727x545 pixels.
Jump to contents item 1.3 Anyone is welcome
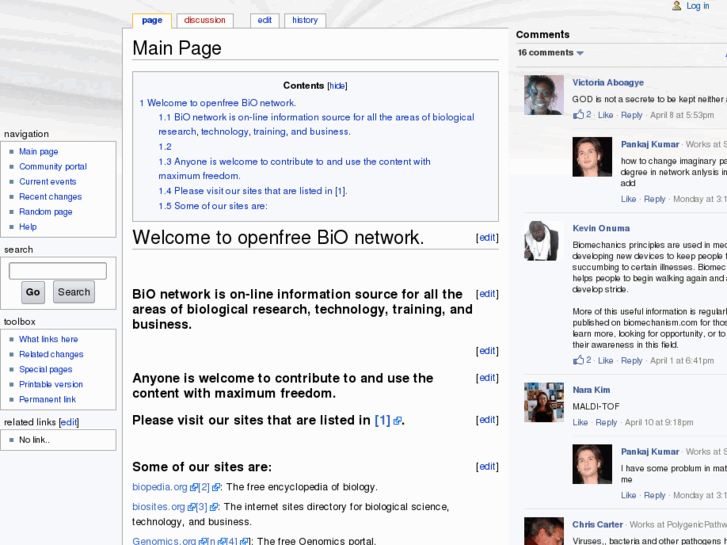(294, 169)
